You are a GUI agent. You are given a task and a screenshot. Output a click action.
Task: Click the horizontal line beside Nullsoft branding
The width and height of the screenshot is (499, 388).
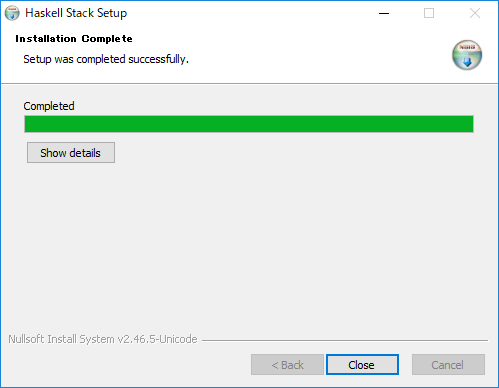pyautogui.click(x=345, y=340)
